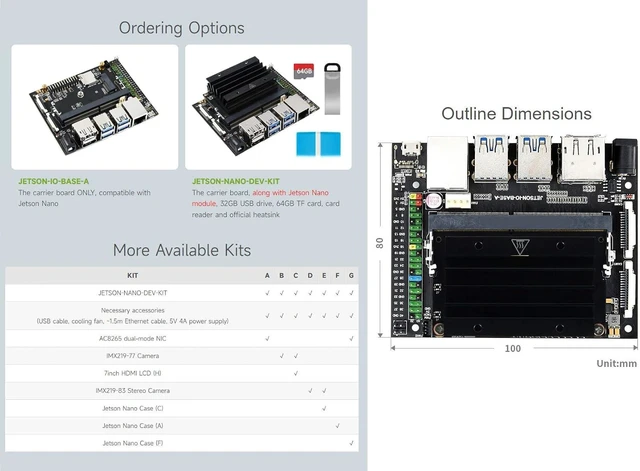The image size is (640, 471).
Task: Click the 'Unit:mm' label
Action: click(617, 363)
